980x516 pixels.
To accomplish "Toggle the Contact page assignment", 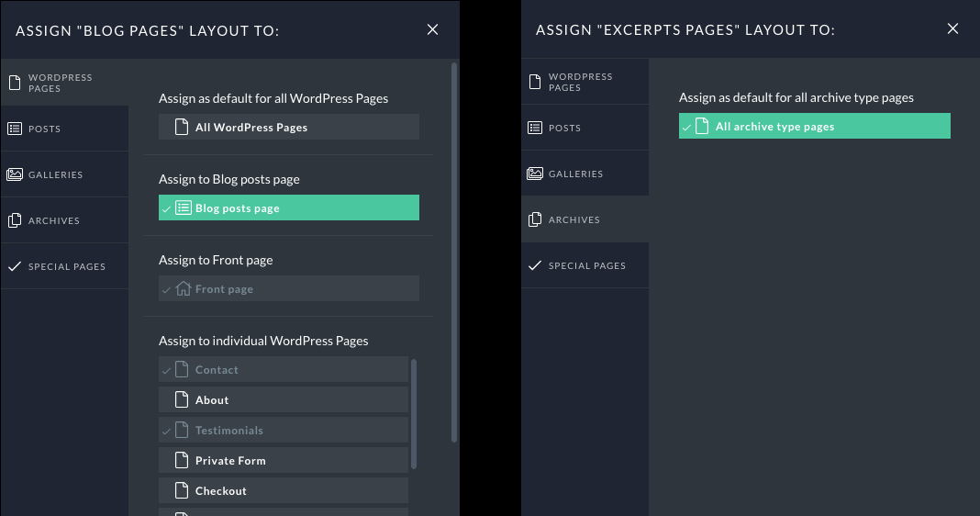I will 284,370.
